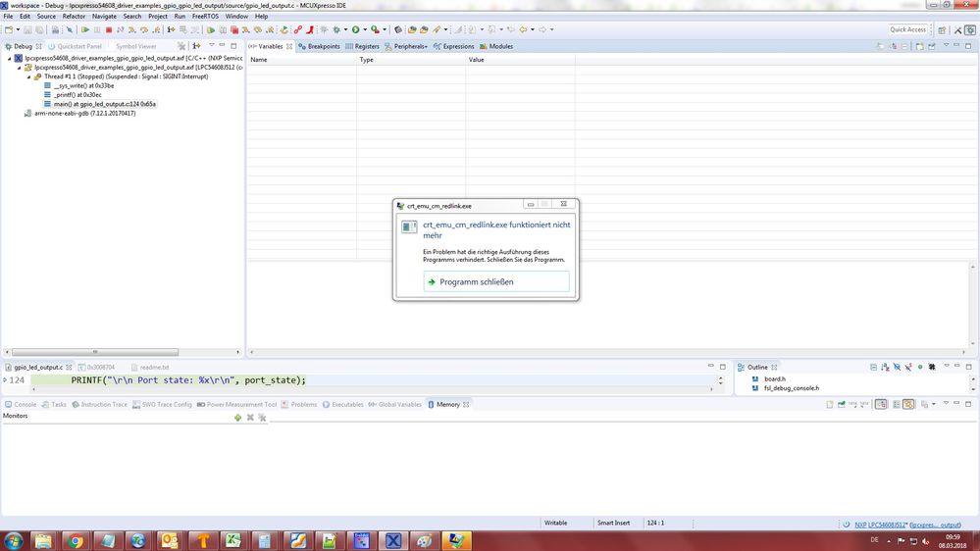This screenshot has width=980, height=551.
Task: Open the Outline view menu triangle
Action: tap(947, 367)
